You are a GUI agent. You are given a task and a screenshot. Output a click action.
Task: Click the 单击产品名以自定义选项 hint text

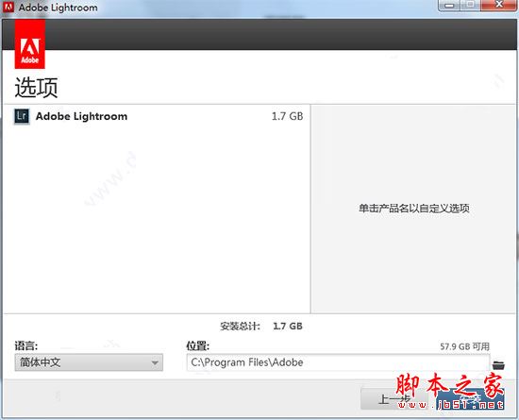pos(414,209)
